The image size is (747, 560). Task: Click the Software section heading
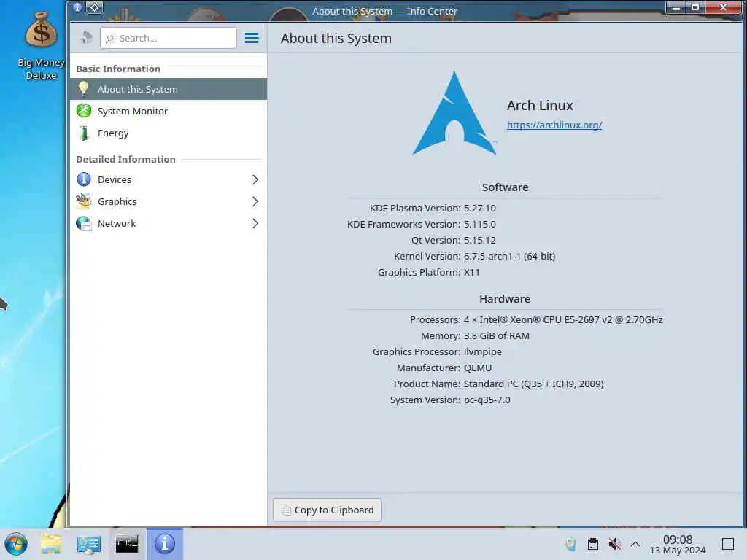point(505,187)
